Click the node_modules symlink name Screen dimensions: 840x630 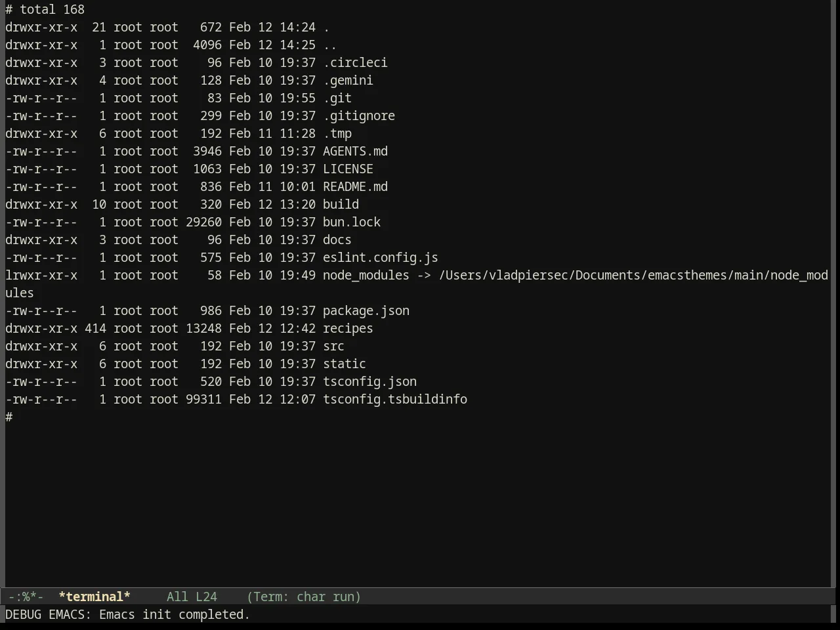366,275
